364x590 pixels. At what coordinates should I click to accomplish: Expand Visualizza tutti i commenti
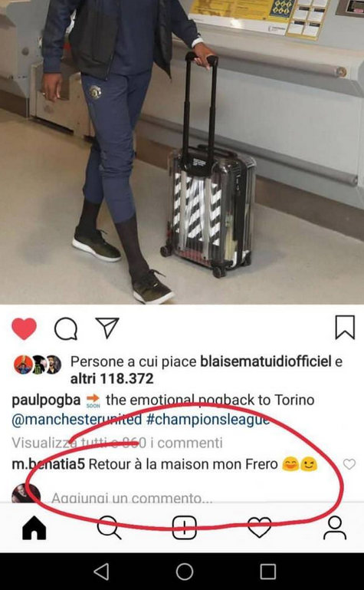coord(117,443)
